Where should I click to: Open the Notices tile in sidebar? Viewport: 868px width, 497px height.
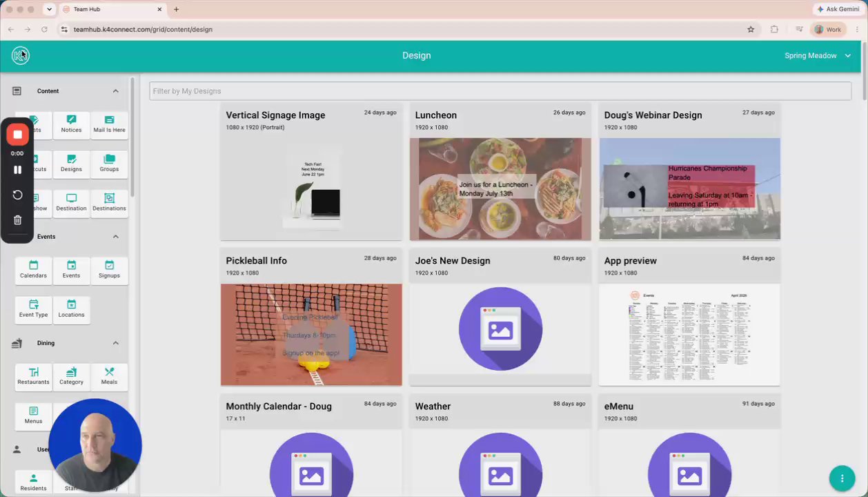coord(71,125)
